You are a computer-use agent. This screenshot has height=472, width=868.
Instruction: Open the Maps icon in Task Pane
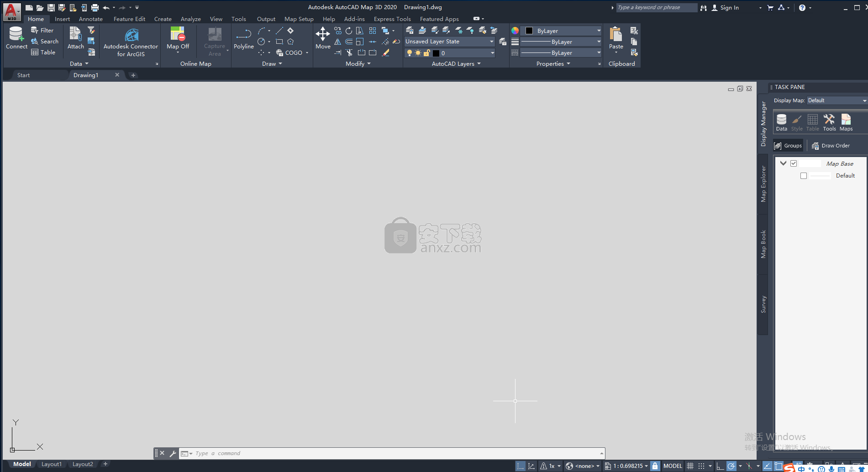(x=846, y=122)
